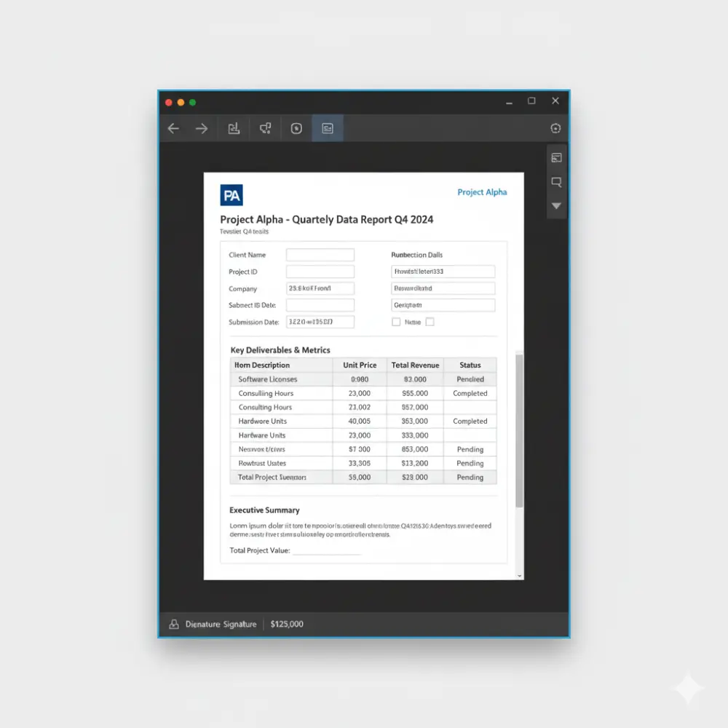Select the comment search icon in the sidebar
This screenshot has height=728, width=728.
(556, 182)
